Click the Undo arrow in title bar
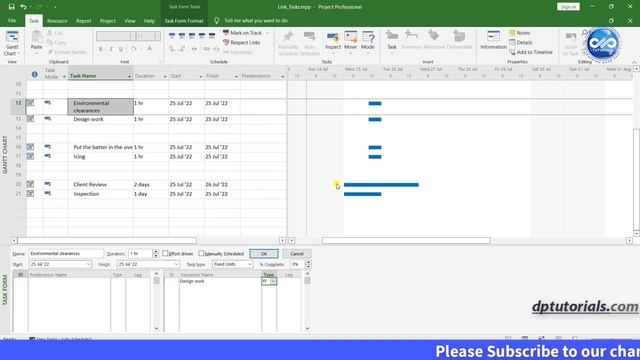The height and width of the screenshot is (360, 640). (23, 7)
